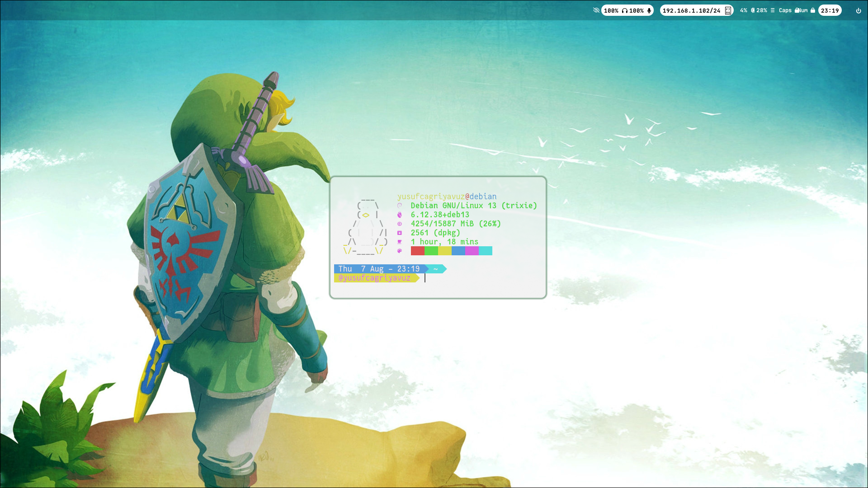This screenshot has height=488, width=868.
Task: Click the crossed-out eye icon in the top bar
Action: coord(596,10)
